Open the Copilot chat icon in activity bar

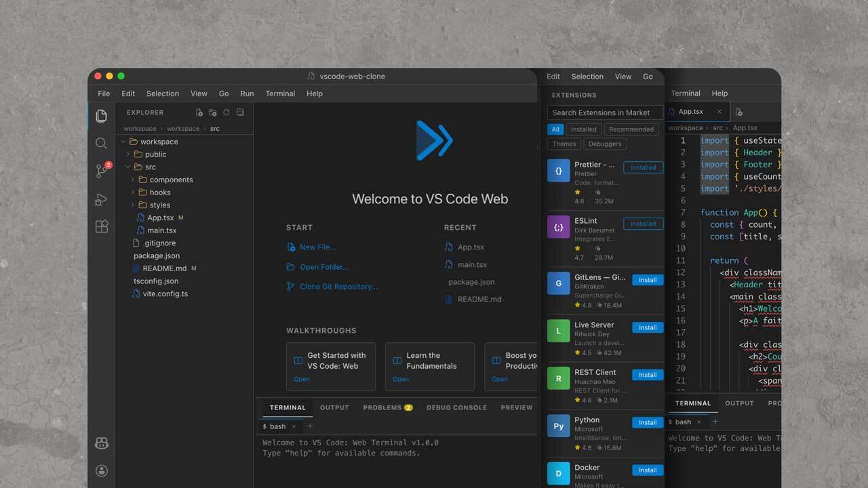coord(102,443)
